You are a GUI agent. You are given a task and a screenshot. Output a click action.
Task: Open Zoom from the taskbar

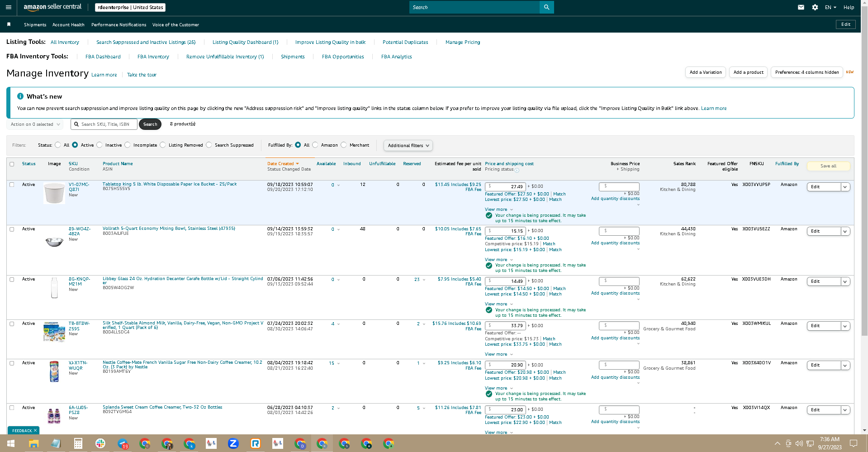click(x=233, y=443)
